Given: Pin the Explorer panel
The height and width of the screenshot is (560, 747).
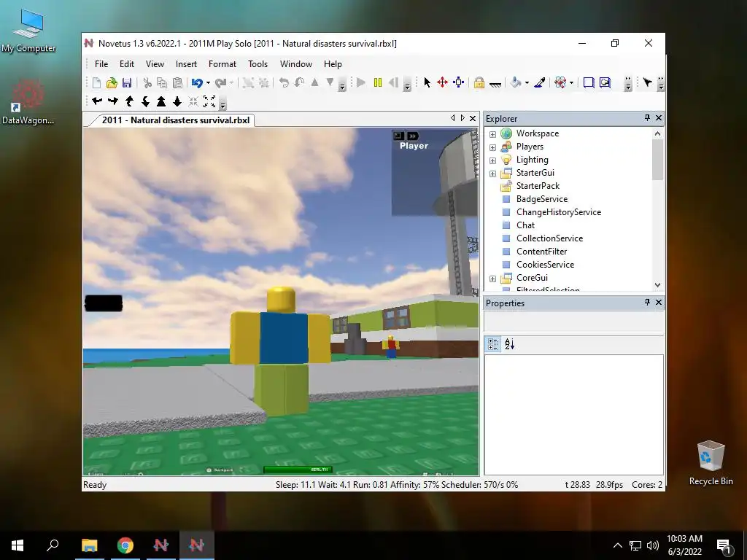Looking at the screenshot, I should click(647, 117).
